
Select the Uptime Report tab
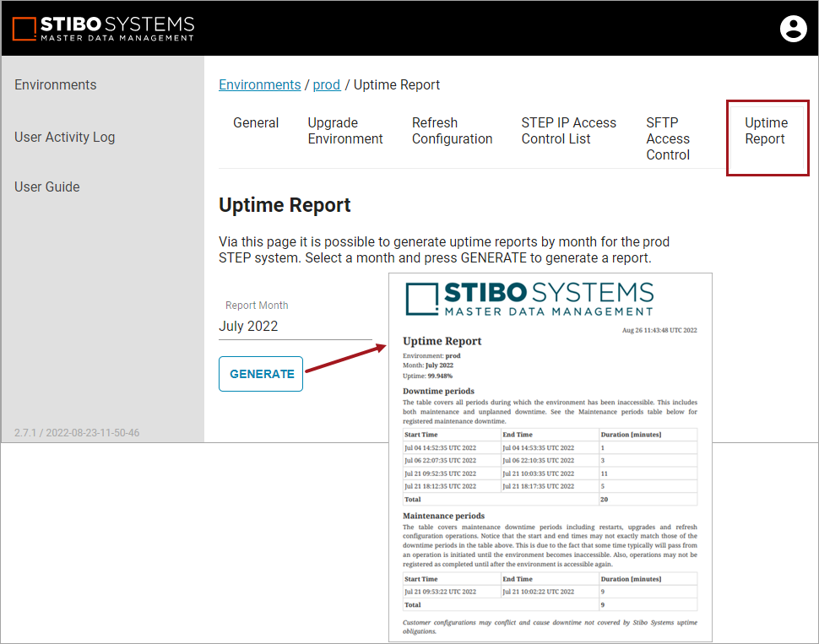point(766,131)
